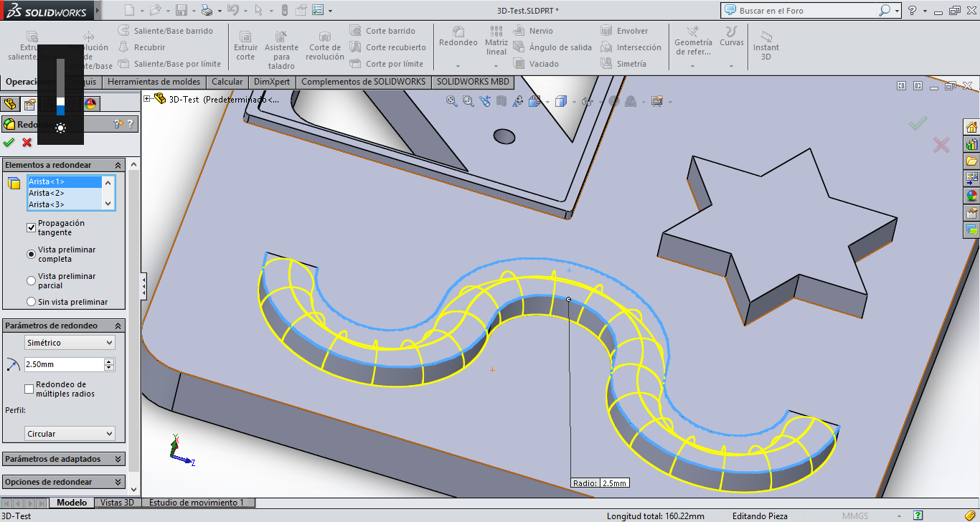Collapse the Parámetros de redondeo section

click(x=118, y=326)
